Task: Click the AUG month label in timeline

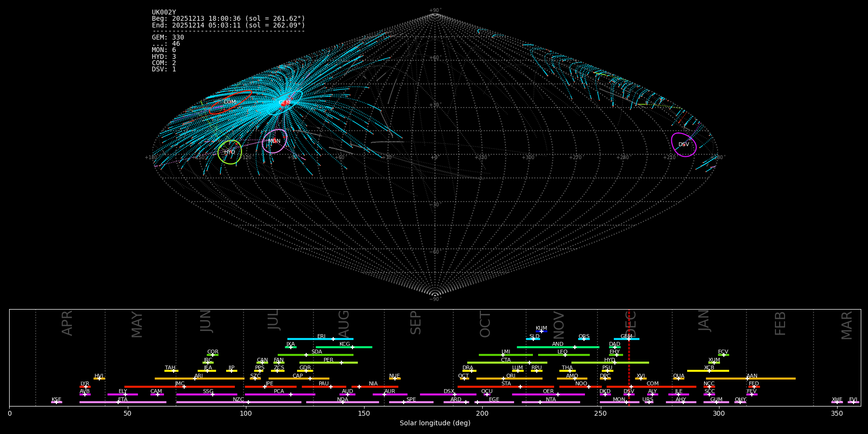Action: tap(344, 324)
